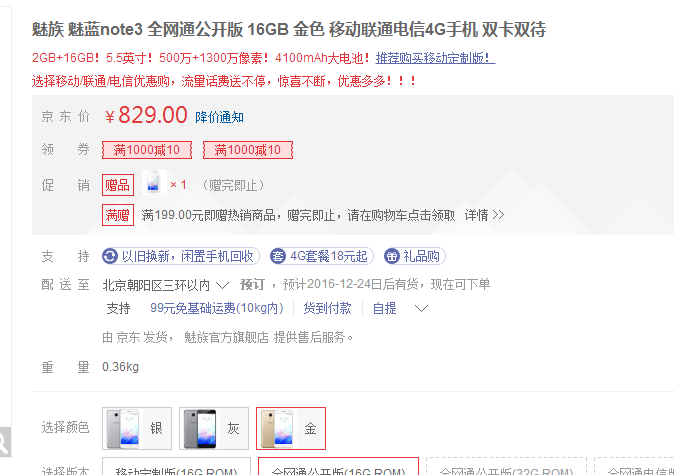The height and width of the screenshot is (475, 674).
Task: Click the trade-in recycle icon
Action: click(x=110, y=257)
